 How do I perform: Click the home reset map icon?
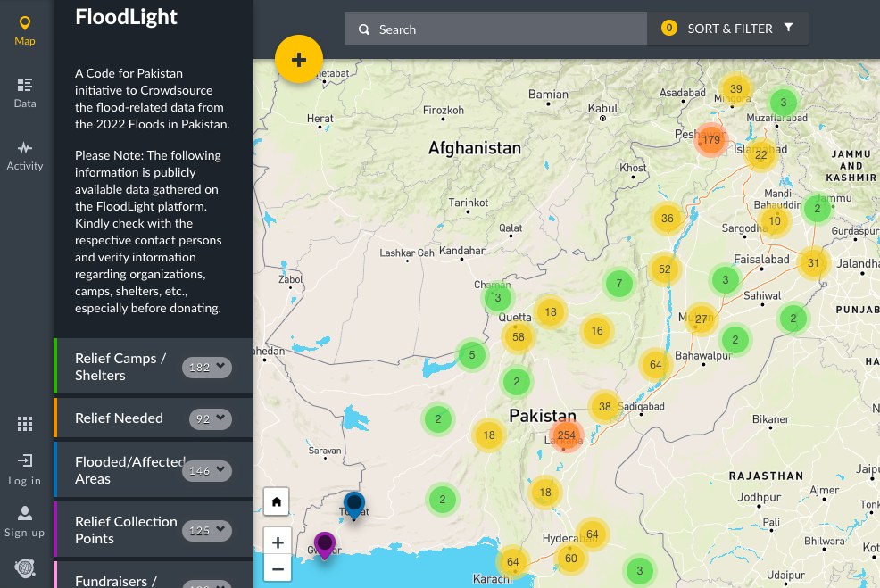click(277, 502)
